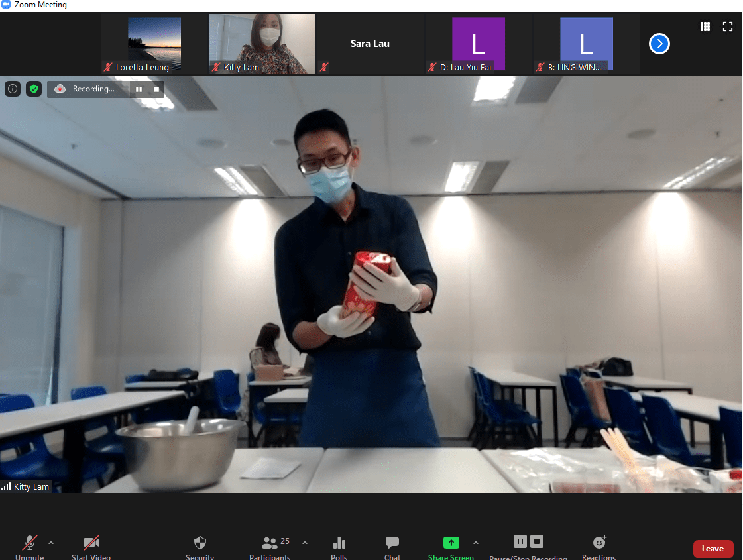Expand the share options arrow beside Share Screen
Viewport: 743px width, 560px height.
click(476, 543)
